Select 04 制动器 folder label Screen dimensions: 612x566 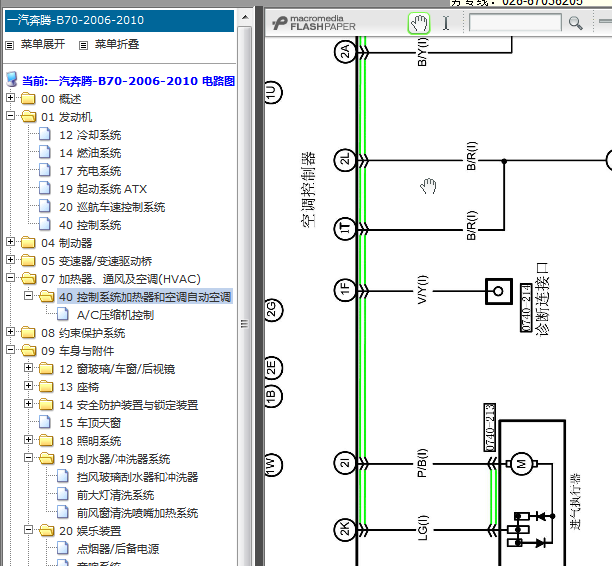pyautogui.click(x=67, y=243)
